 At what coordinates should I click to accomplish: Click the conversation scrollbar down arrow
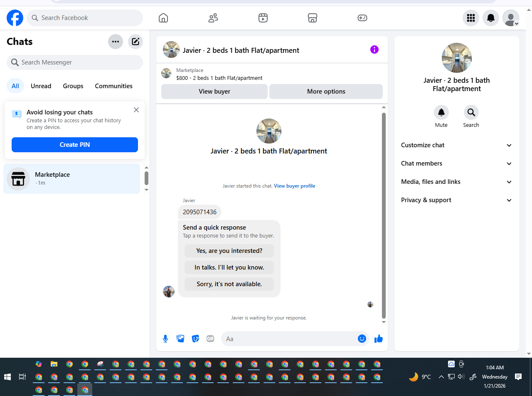[384, 322]
